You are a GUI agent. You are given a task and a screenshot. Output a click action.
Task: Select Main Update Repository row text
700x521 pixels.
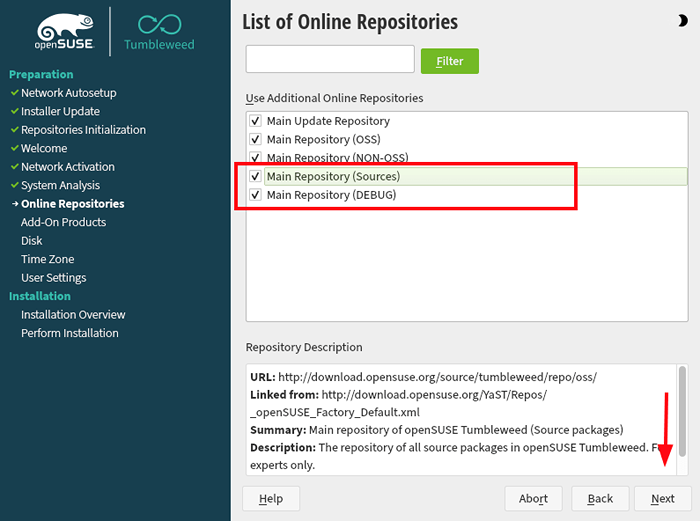point(328,121)
